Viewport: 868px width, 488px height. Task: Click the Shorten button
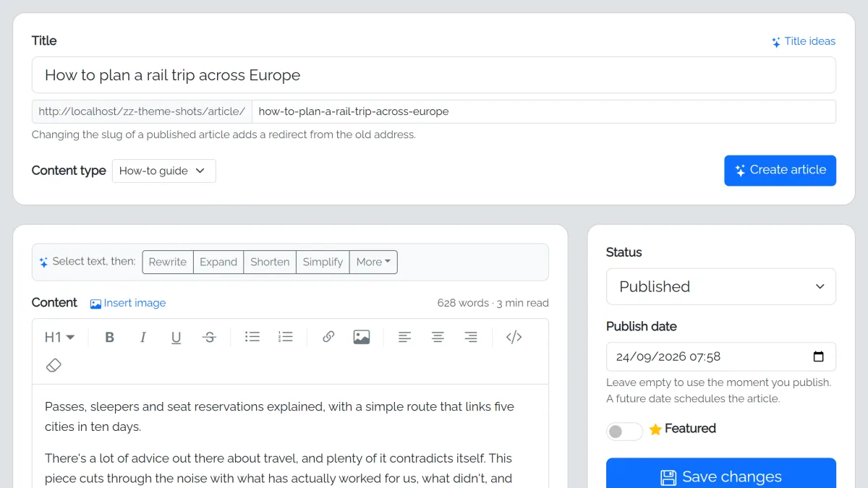tap(270, 262)
